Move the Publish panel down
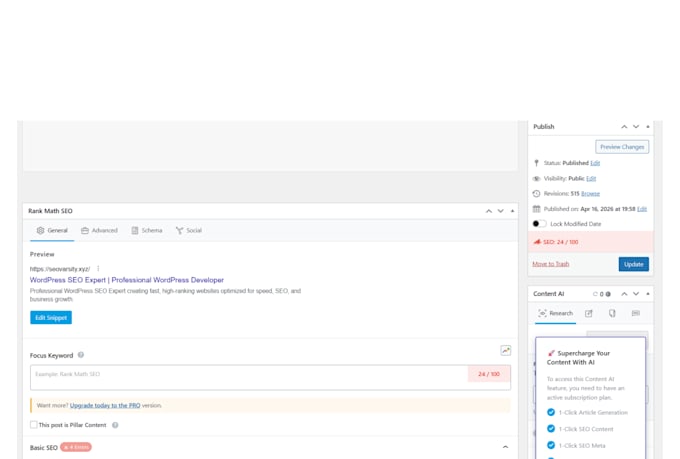 636,127
